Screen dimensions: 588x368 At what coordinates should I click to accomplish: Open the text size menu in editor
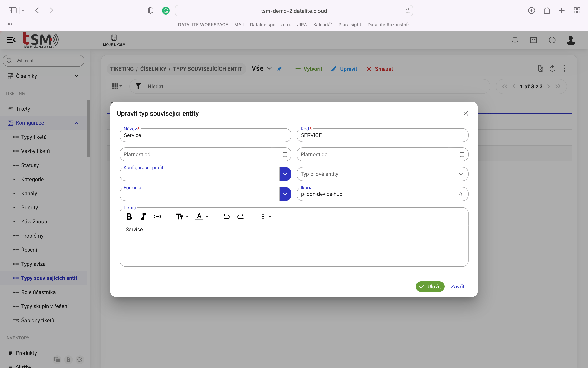[182, 216]
